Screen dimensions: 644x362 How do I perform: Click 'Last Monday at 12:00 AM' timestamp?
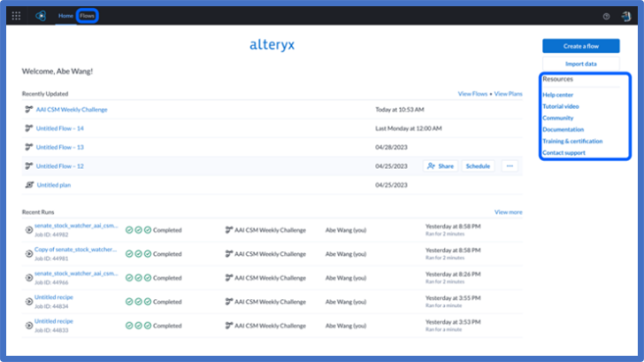[409, 128]
